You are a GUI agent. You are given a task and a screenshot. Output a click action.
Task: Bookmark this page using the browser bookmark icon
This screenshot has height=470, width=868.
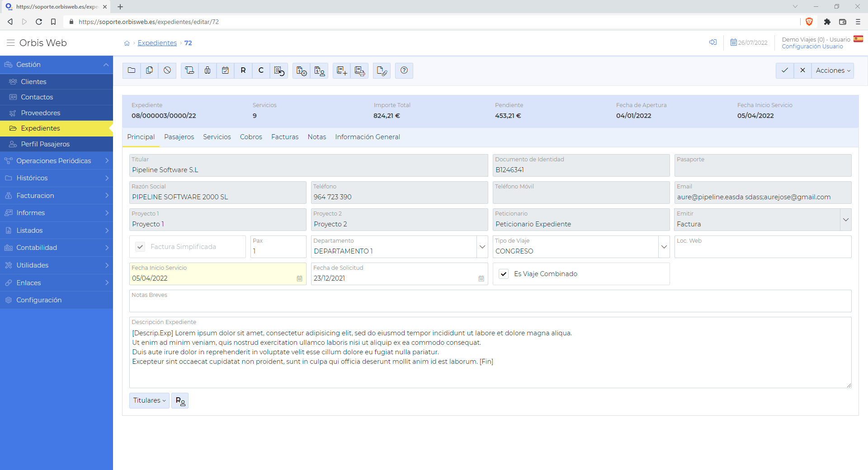53,22
